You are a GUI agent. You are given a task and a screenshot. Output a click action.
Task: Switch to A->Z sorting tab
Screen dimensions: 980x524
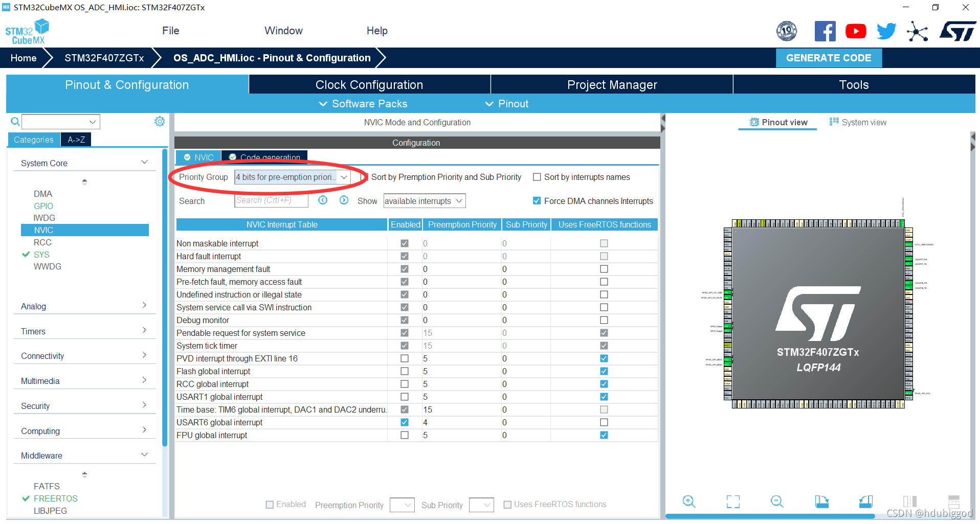[x=76, y=140]
